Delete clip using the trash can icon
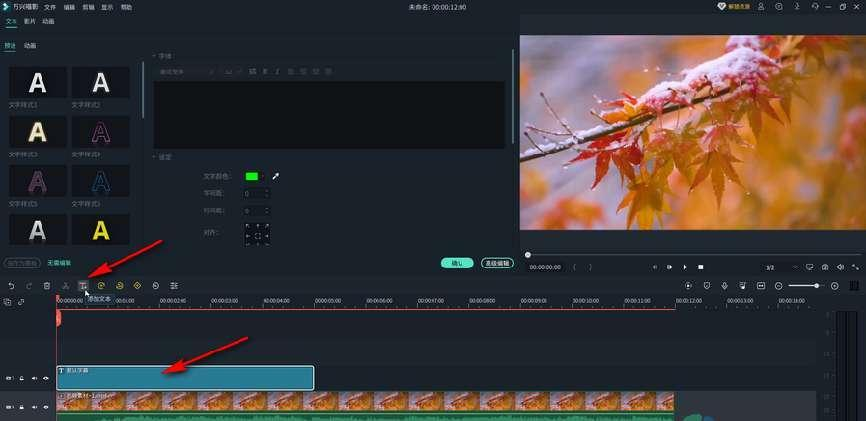The width and height of the screenshot is (866, 421). (46, 286)
